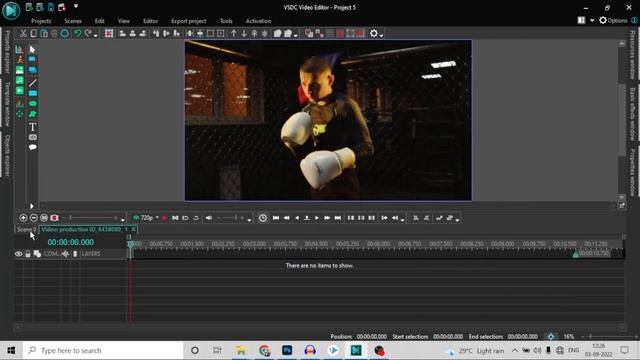640x360 pixels.
Task: Select the Ellipse shape tool
Action: point(33,104)
